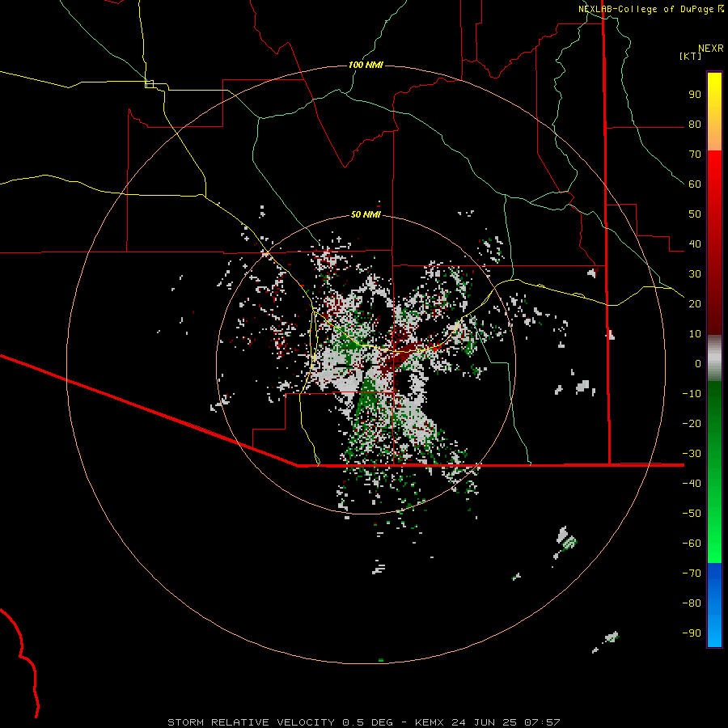The image size is (728, 728).
Task: Click the positive 40 knot scale value
Action: pyautogui.click(x=695, y=244)
